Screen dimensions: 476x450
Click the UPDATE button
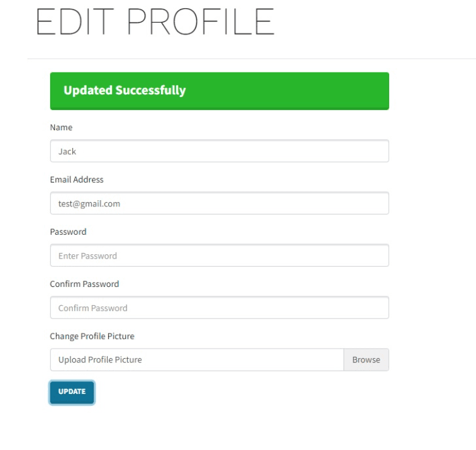[72, 392]
